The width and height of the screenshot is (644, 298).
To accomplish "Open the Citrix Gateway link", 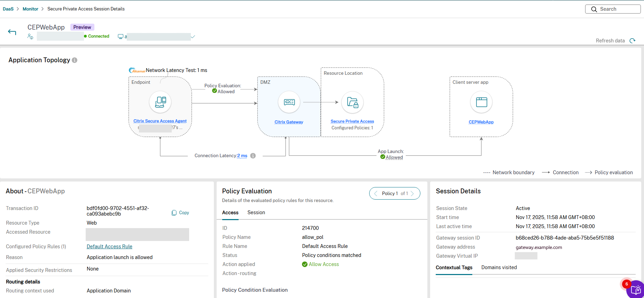I will tap(289, 122).
